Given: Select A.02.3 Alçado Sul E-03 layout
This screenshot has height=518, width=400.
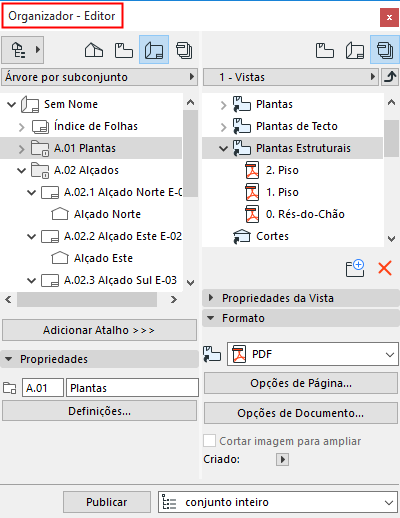Looking at the screenshot, I should [x=120, y=280].
